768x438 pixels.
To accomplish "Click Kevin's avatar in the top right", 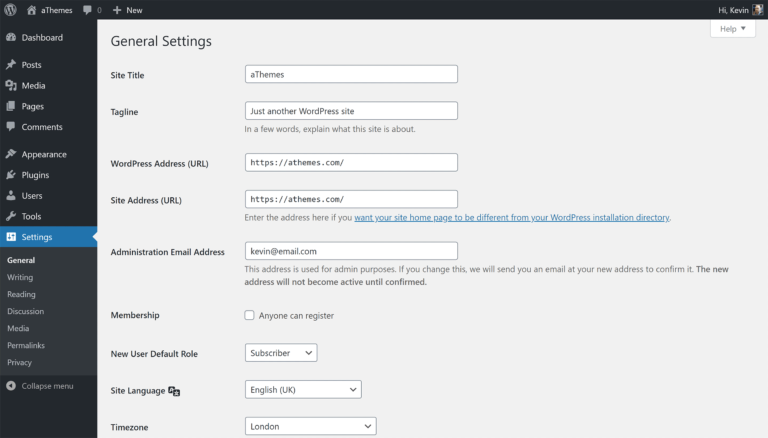I will (758, 9).
